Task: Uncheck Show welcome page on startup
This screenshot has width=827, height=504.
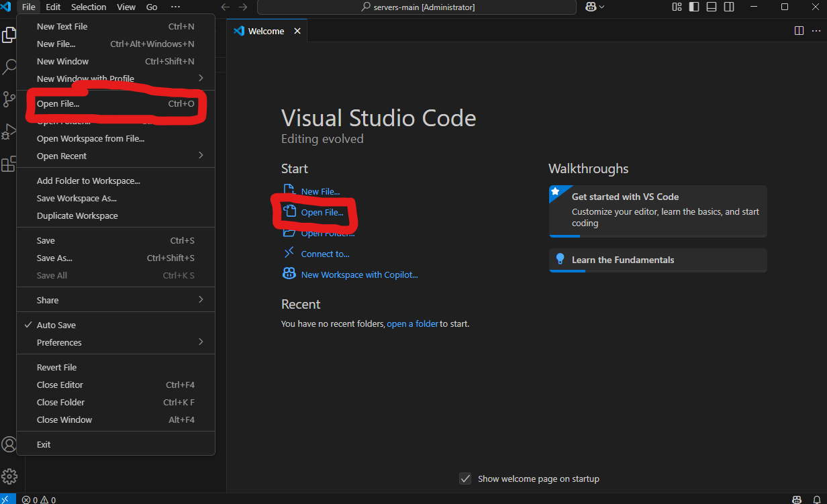Action: (465, 478)
